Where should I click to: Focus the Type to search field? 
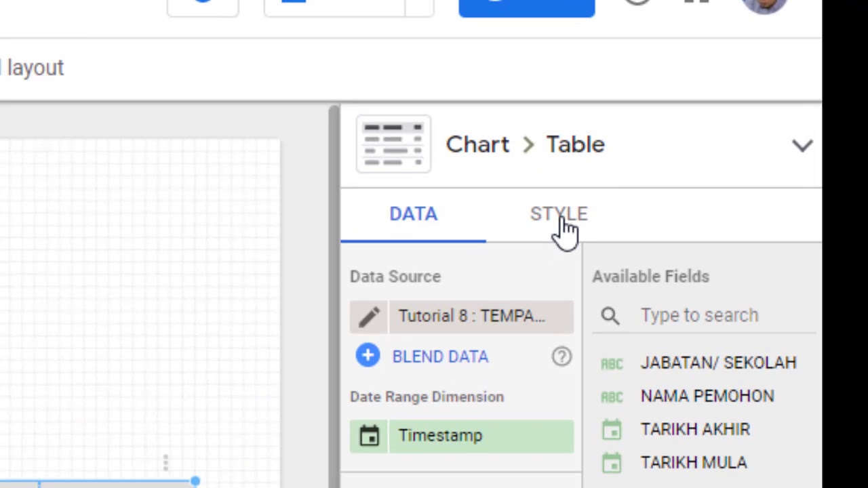pos(719,315)
